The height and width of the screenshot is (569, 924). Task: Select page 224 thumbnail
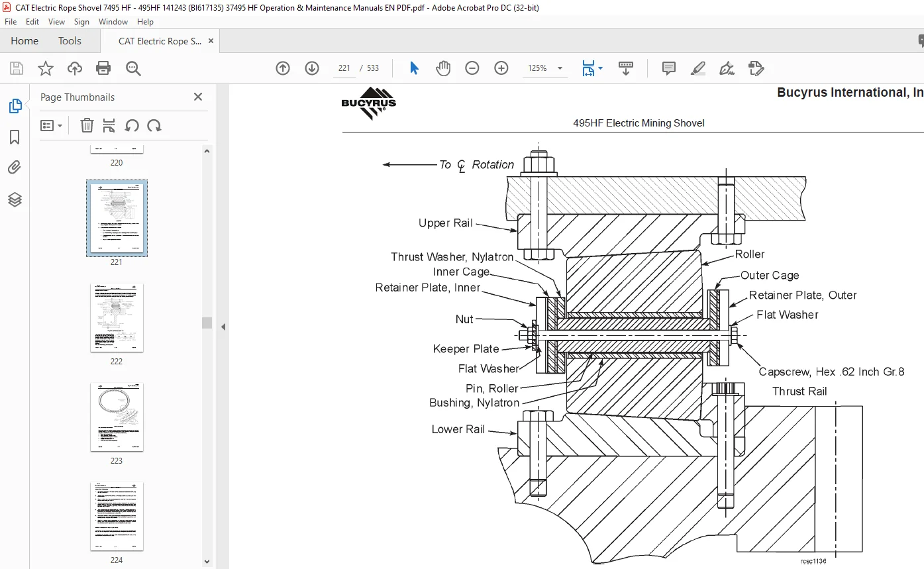click(117, 516)
